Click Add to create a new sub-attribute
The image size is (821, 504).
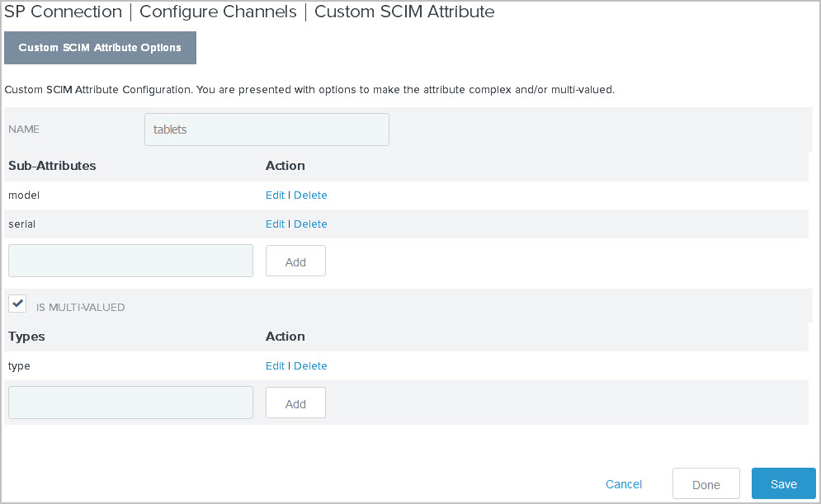pyautogui.click(x=295, y=260)
